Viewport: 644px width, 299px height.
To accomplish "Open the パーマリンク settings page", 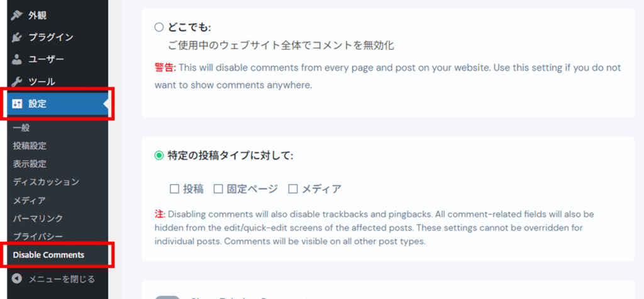I will click(38, 218).
